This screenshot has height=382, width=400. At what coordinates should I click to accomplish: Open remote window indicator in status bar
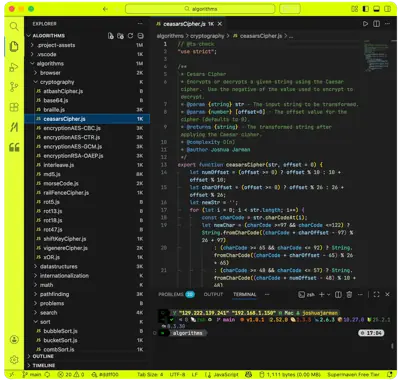pyautogui.click(x=11, y=375)
